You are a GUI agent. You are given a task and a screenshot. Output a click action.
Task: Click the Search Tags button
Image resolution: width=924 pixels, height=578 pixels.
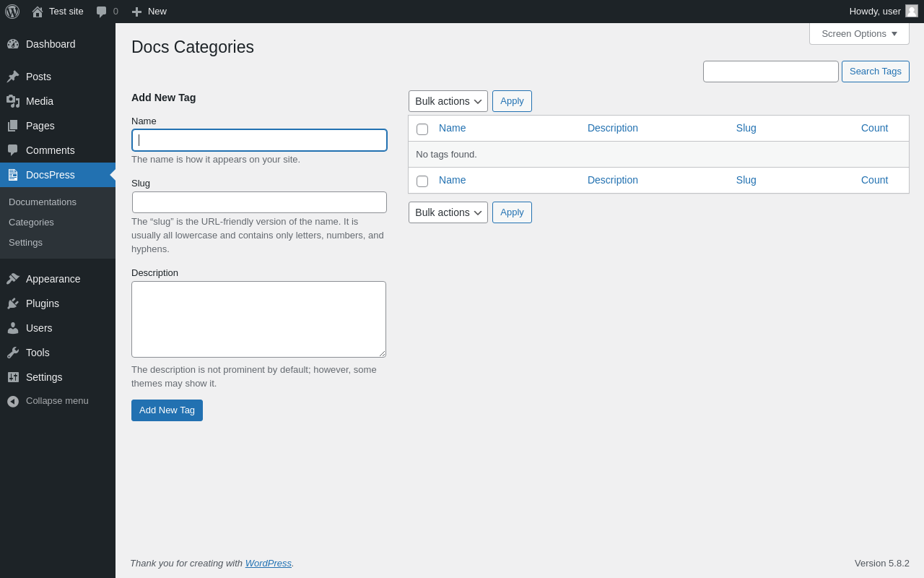click(x=875, y=72)
